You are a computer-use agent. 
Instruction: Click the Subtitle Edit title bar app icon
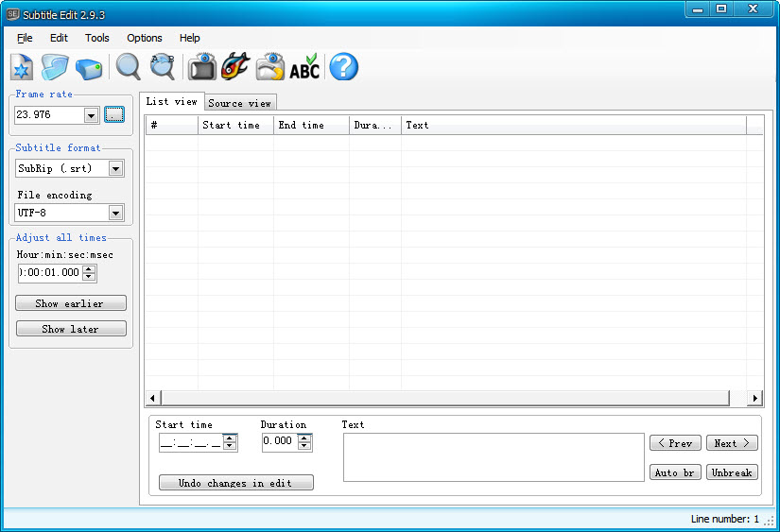pos(13,14)
